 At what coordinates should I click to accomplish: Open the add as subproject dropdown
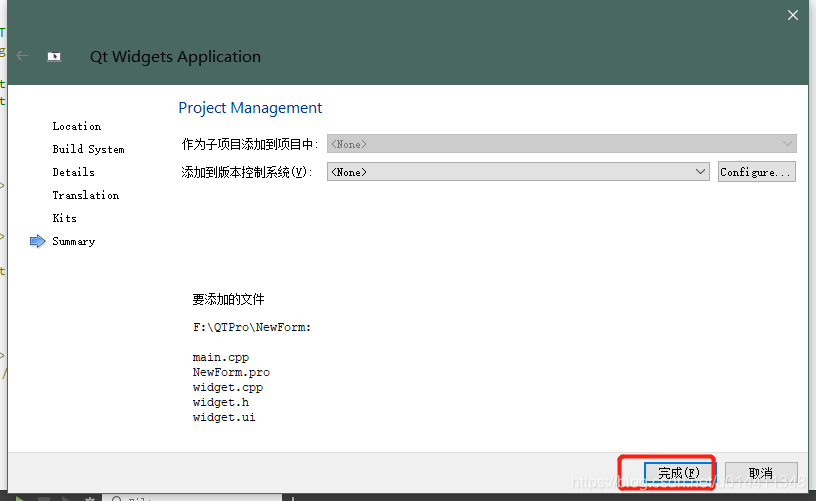(x=562, y=144)
